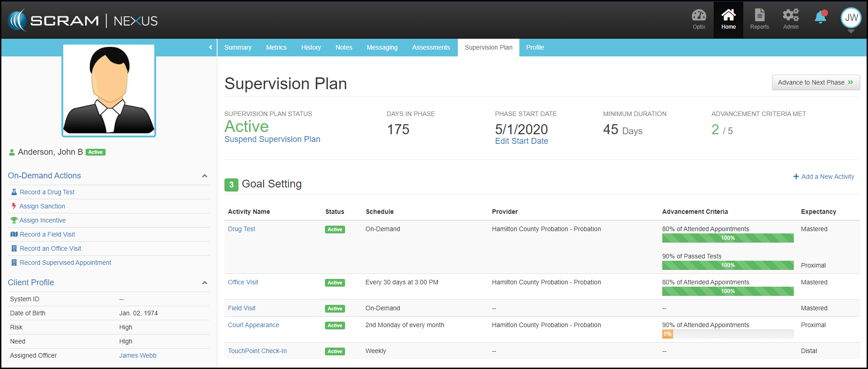Collapse the Client Profile section
Screen dimensions: 868x369
coord(204,283)
